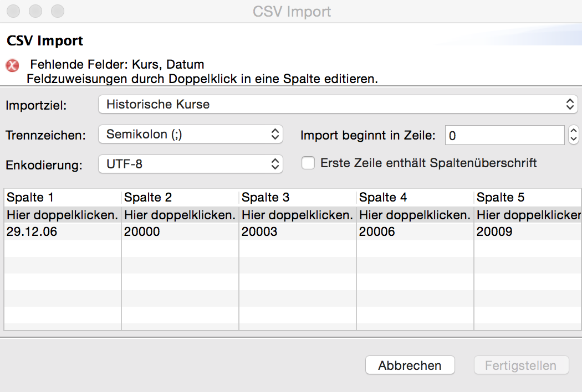Click the red close window button
The image size is (582, 392).
(13, 11)
